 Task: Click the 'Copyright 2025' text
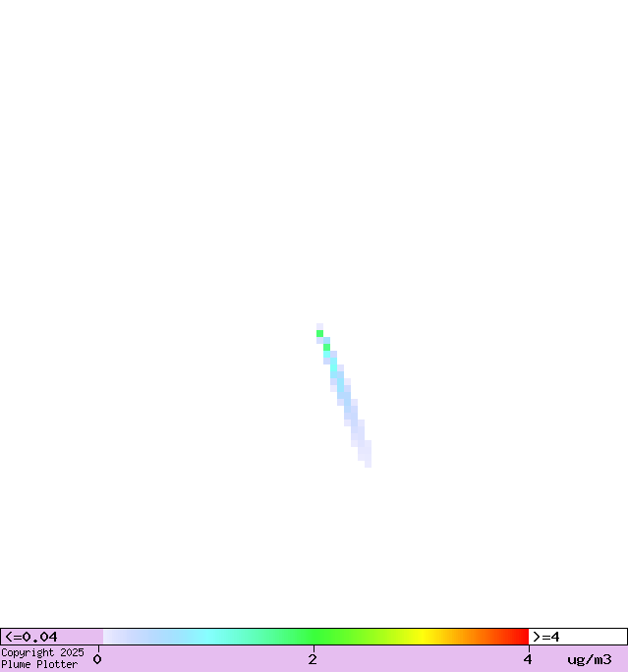tap(42, 652)
